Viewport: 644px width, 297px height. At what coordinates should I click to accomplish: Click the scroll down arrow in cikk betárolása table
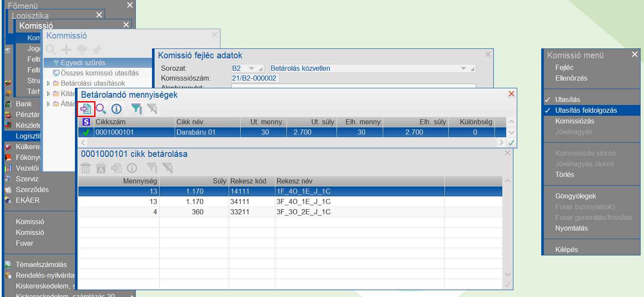pyautogui.click(x=508, y=274)
